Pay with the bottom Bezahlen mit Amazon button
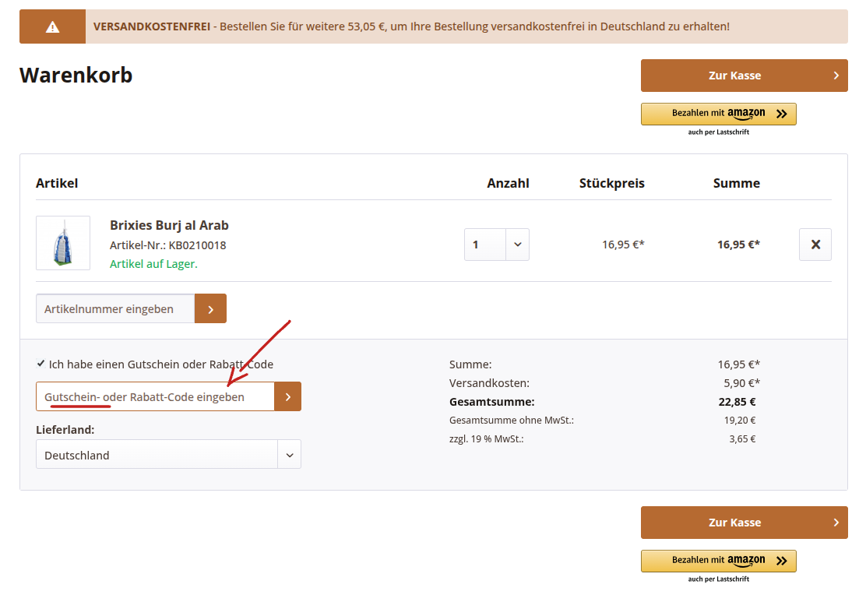 718,561
